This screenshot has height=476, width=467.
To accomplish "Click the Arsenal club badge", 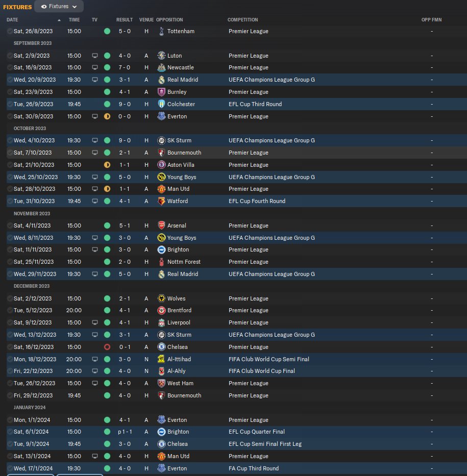I will (x=162, y=226).
